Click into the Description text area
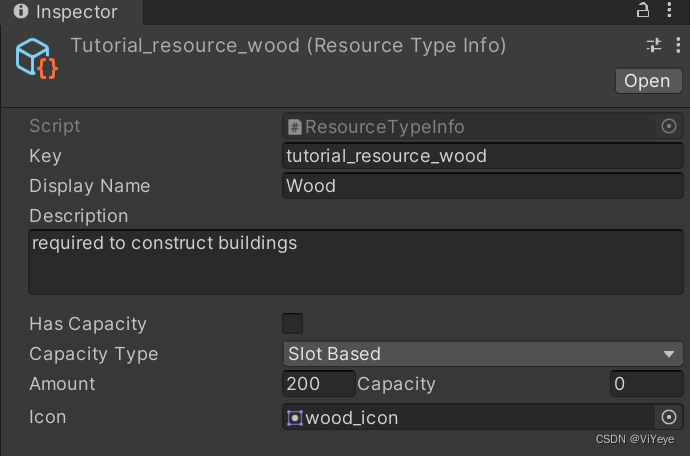This screenshot has height=456, width=690. point(355,262)
